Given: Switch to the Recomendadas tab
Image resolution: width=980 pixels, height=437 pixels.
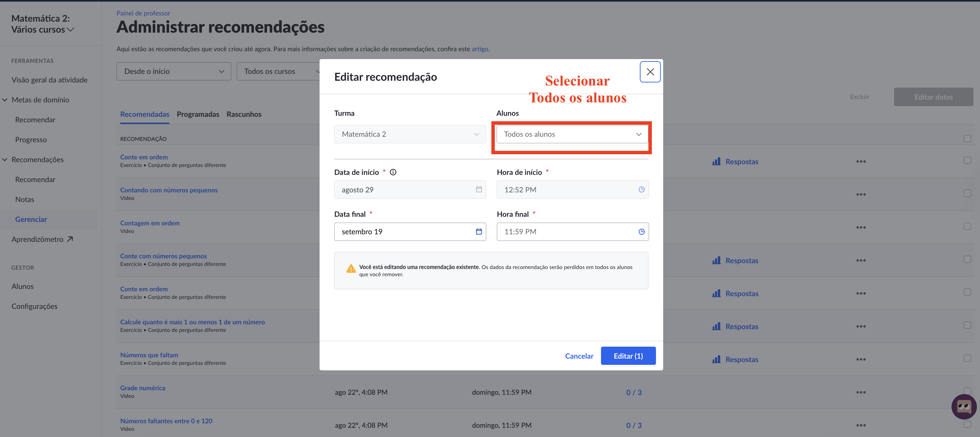Looking at the screenshot, I should pyautogui.click(x=145, y=114).
